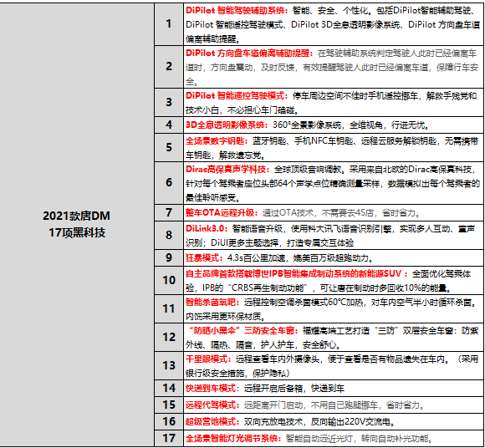The image size is (485, 448).
Task: Click the 'DiPilot 智能驾驶辅助系统' description cell
Action: coord(334,24)
